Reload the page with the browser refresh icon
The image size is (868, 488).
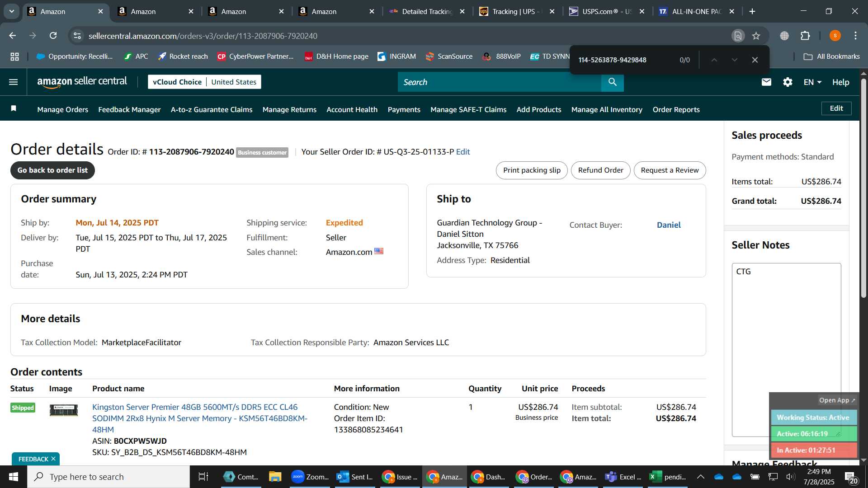click(x=53, y=36)
